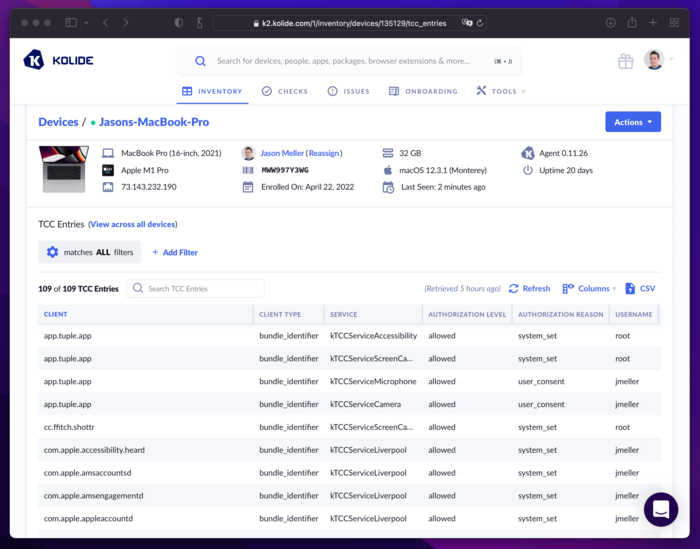Switch to the Inventory tab
Viewport: 700px width, 549px height.
pyautogui.click(x=212, y=91)
